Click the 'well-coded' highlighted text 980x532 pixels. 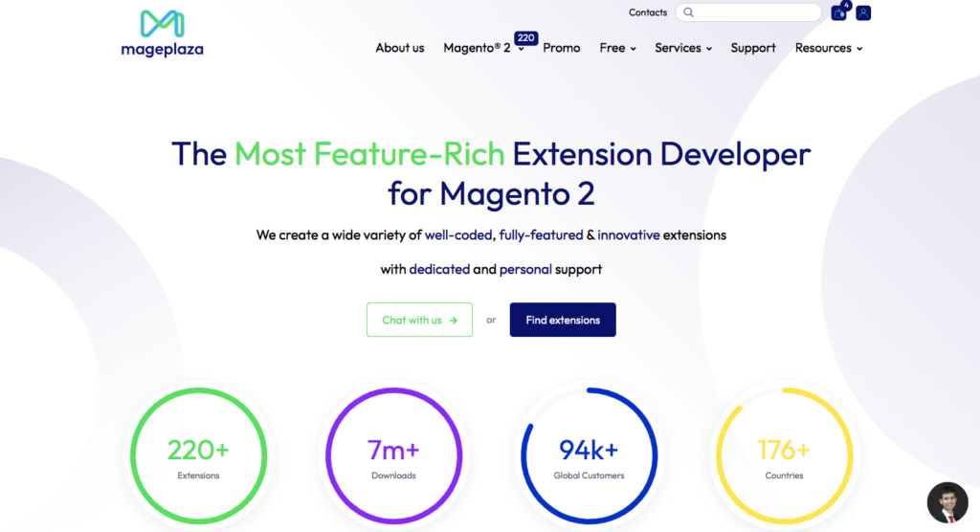coord(458,235)
